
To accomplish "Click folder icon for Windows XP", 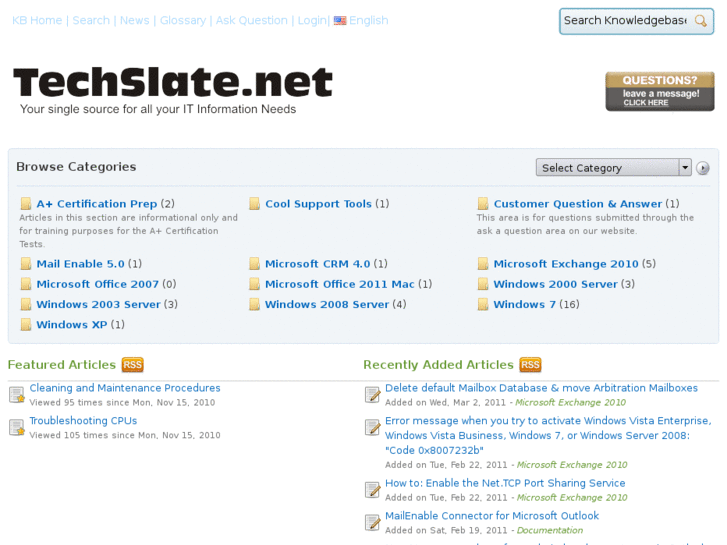I will 26,324.
